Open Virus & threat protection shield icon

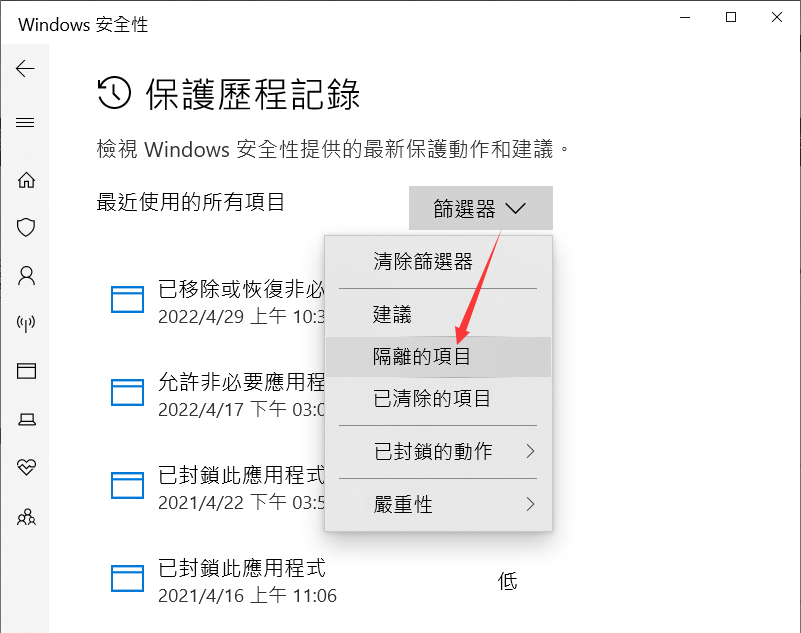(x=26, y=227)
